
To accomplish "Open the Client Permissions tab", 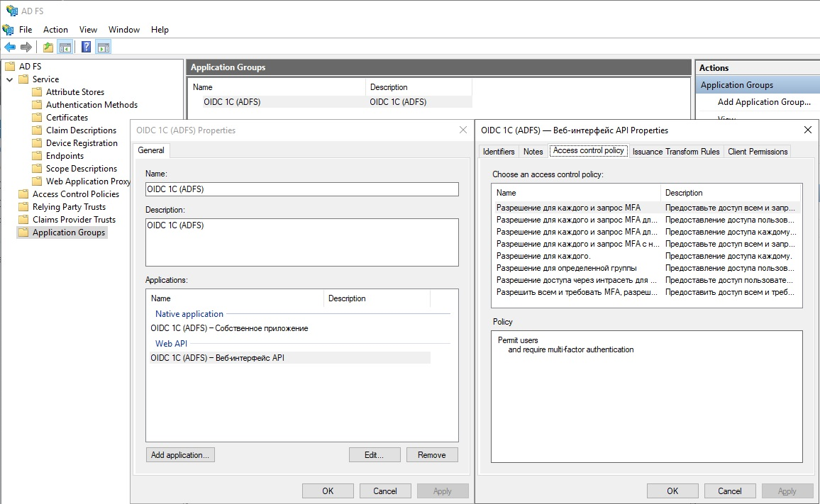I will [757, 152].
